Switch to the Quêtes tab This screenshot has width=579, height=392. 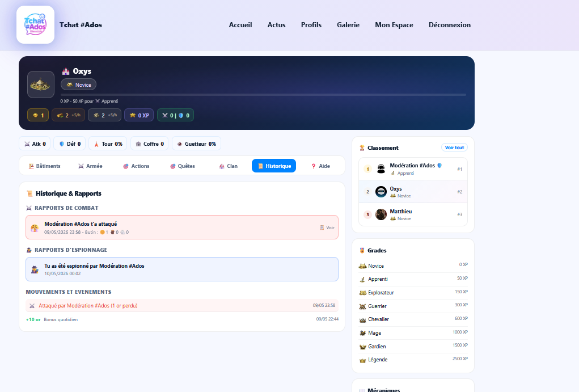pyautogui.click(x=183, y=166)
